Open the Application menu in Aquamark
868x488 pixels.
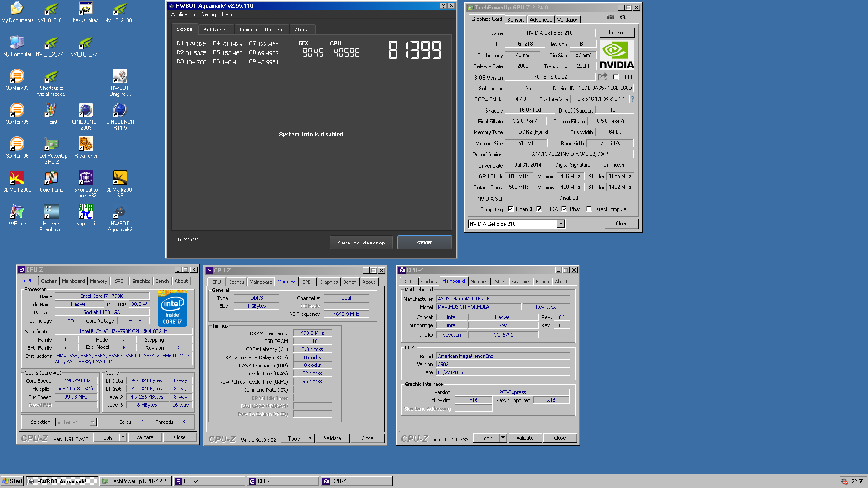pos(183,14)
